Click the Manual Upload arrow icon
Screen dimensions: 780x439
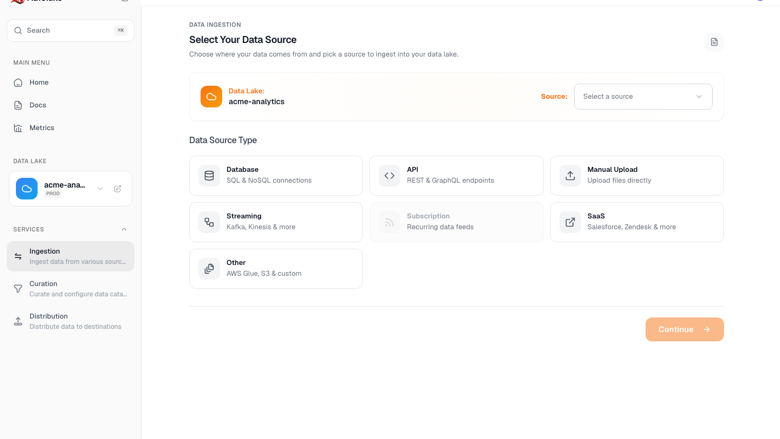pos(570,176)
